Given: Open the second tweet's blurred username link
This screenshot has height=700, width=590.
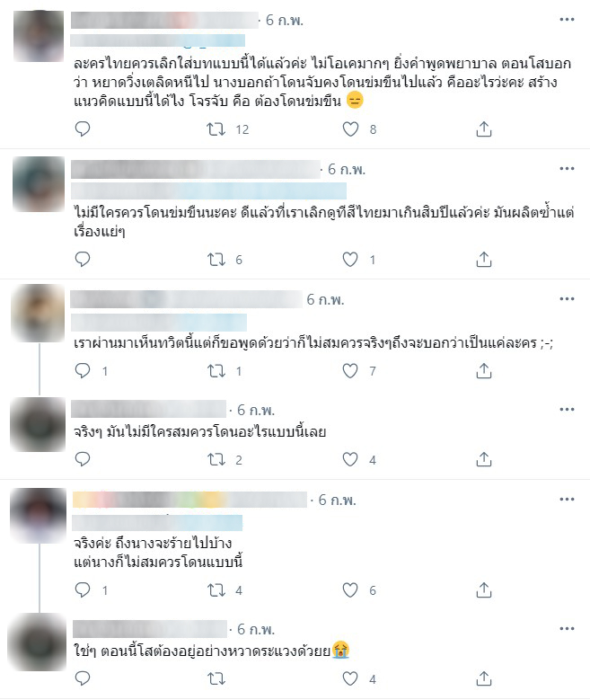Looking at the screenshot, I should click(196, 169).
